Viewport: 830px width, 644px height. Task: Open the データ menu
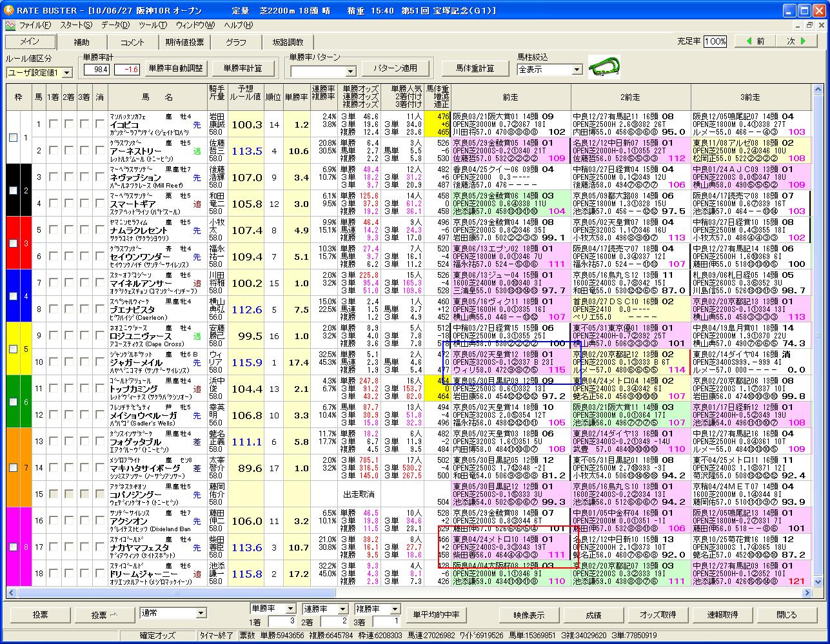(115, 25)
